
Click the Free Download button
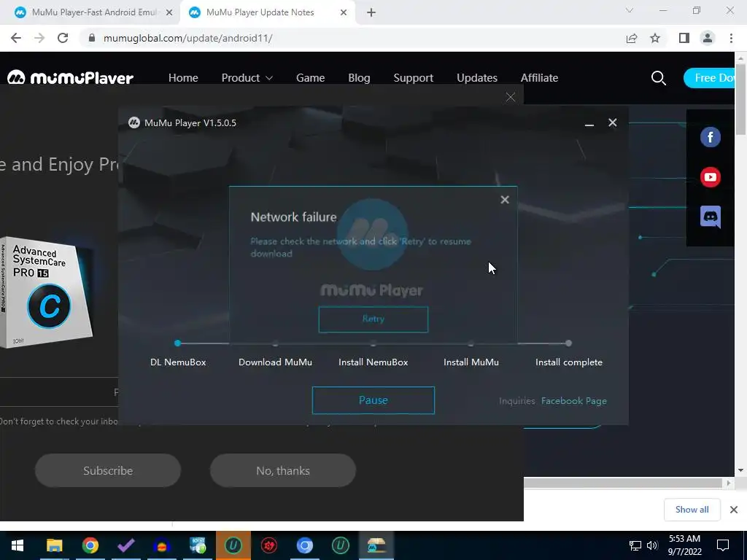click(709, 78)
